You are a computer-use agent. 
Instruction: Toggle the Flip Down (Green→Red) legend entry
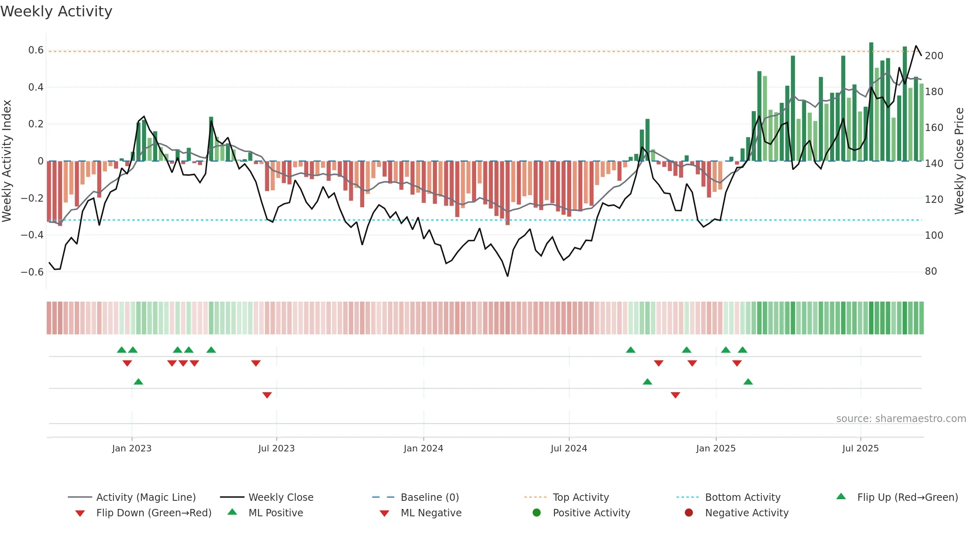pos(143,513)
